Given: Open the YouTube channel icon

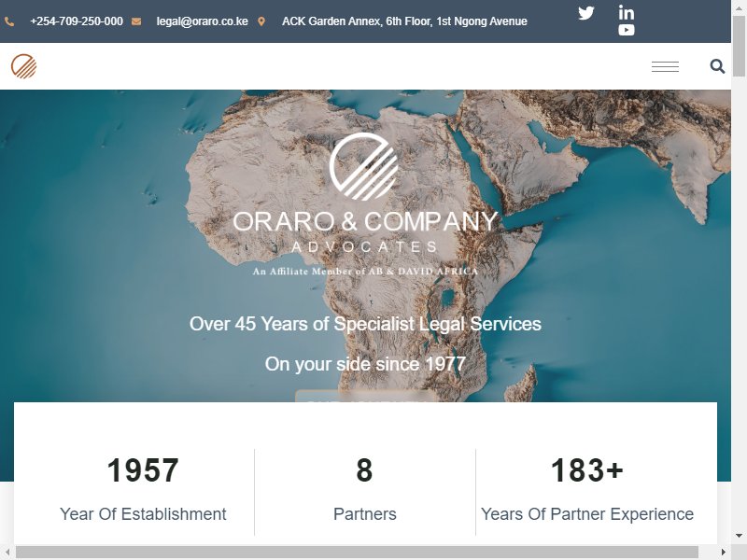Looking at the screenshot, I should click(x=626, y=30).
